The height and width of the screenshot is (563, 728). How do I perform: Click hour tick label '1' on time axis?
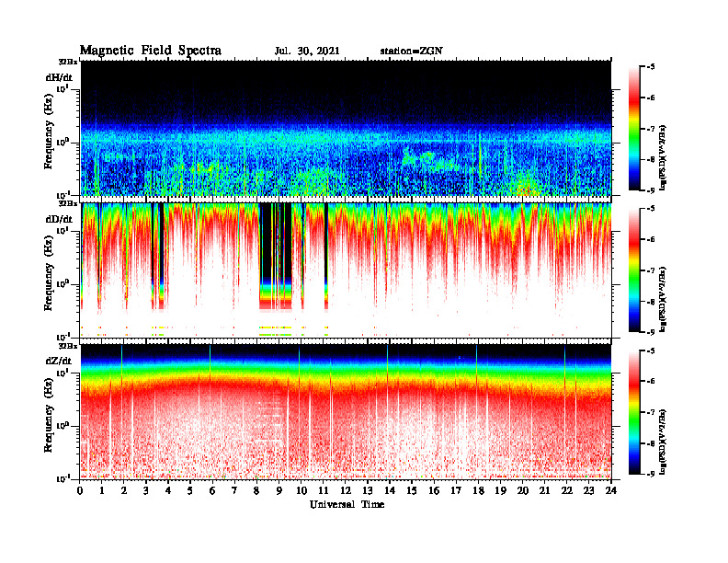pos(103,490)
